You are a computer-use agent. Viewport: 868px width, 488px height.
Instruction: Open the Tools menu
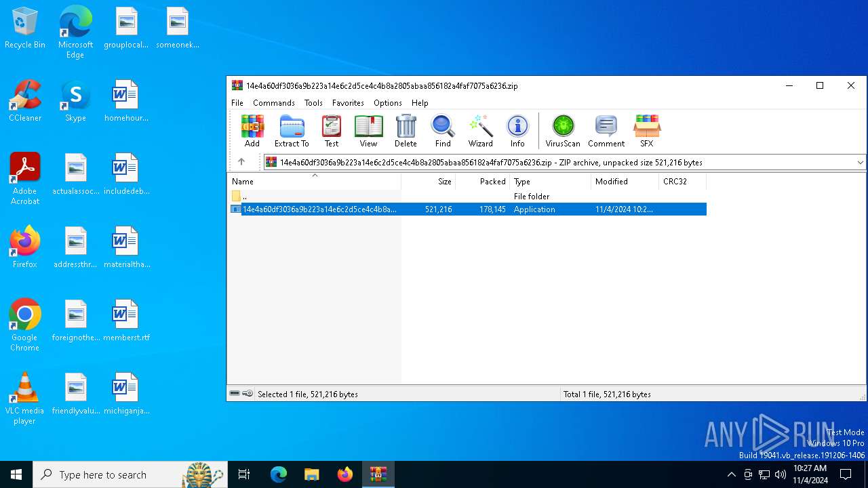[x=313, y=103]
